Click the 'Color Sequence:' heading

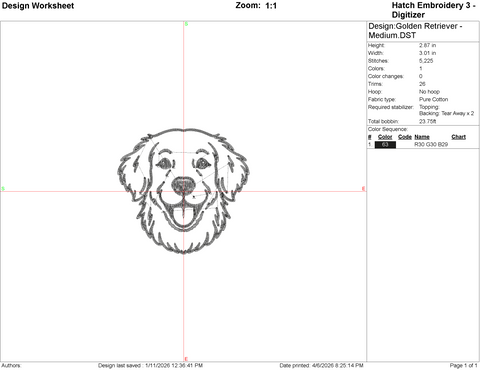(x=388, y=129)
